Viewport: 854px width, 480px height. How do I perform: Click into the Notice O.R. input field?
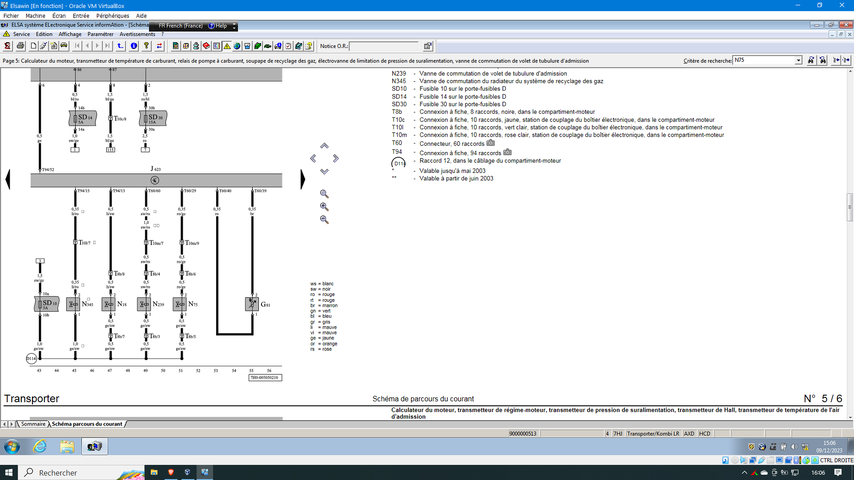click(384, 46)
